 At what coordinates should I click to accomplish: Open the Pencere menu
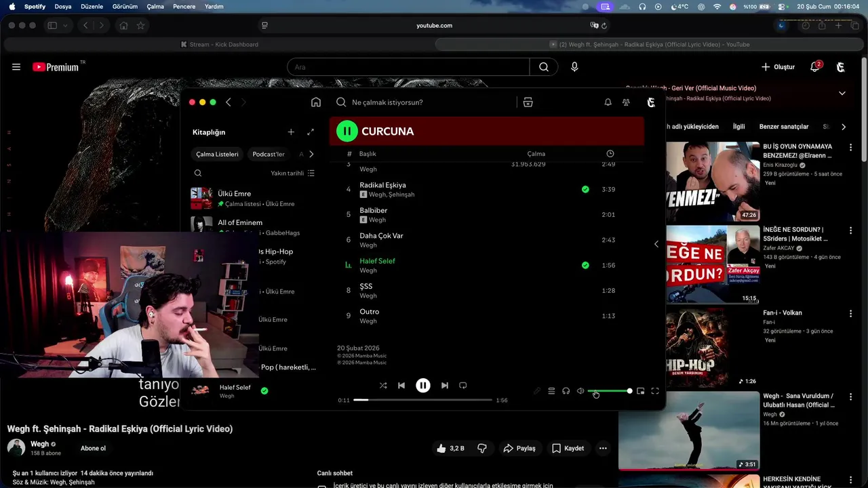(x=184, y=7)
